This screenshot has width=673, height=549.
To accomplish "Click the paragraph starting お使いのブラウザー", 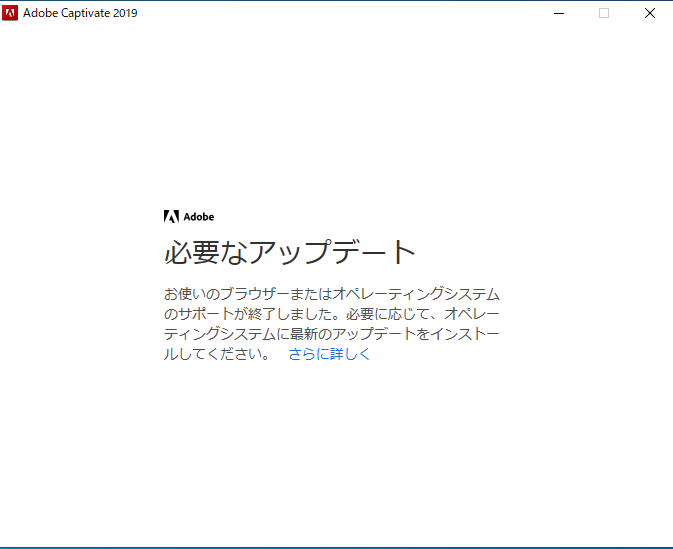I will [x=331, y=324].
